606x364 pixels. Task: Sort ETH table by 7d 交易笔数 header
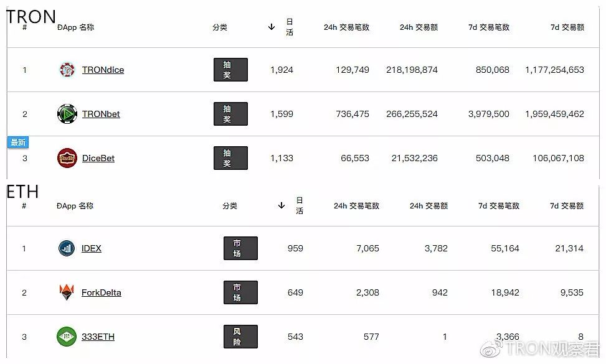pos(498,206)
